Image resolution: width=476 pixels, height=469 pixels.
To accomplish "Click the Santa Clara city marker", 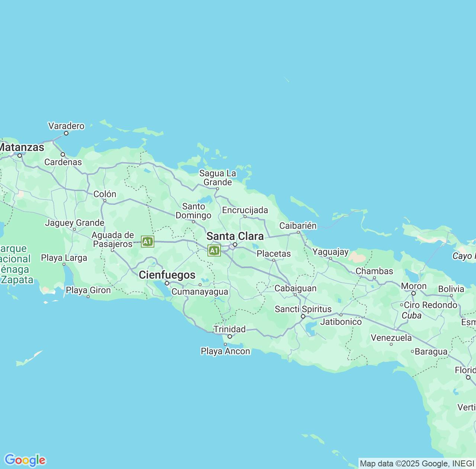I will (235, 245).
